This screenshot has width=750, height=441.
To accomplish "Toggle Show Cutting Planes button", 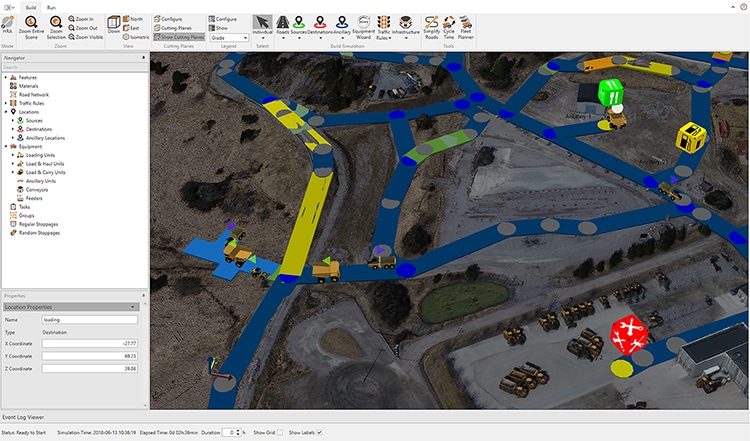I will click(x=179, y=37).
